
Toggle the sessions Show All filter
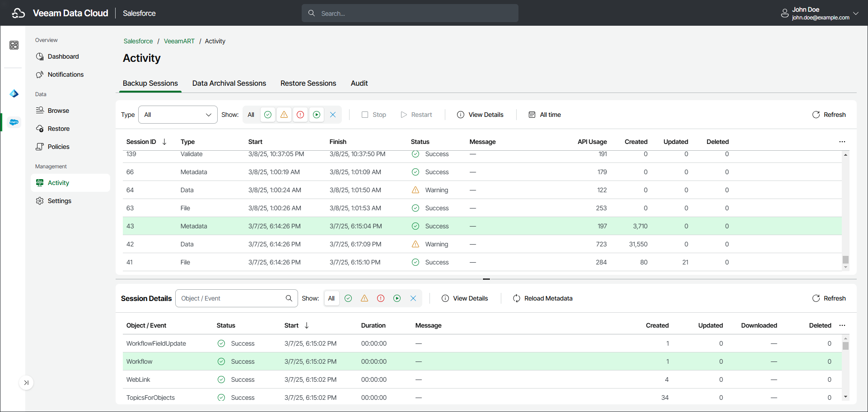[x=251, y=115]
